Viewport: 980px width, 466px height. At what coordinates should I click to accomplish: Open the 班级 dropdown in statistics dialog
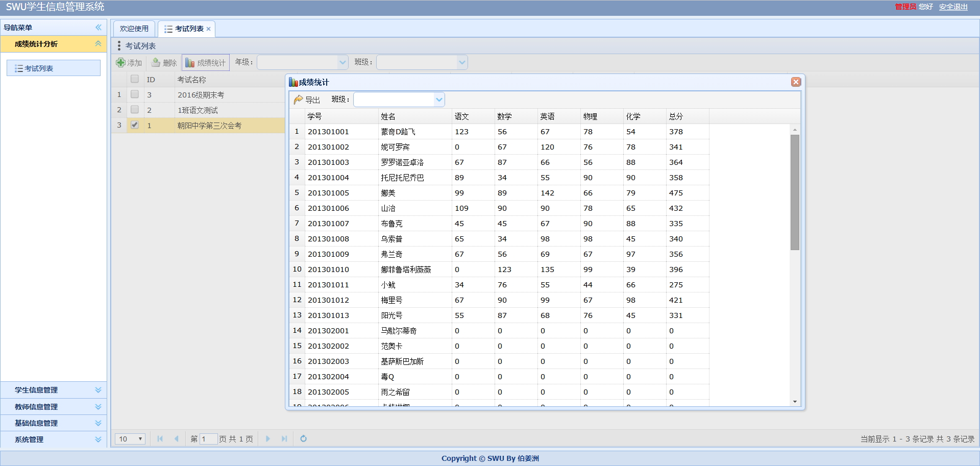pyautogui.click(x=439, y=100)
